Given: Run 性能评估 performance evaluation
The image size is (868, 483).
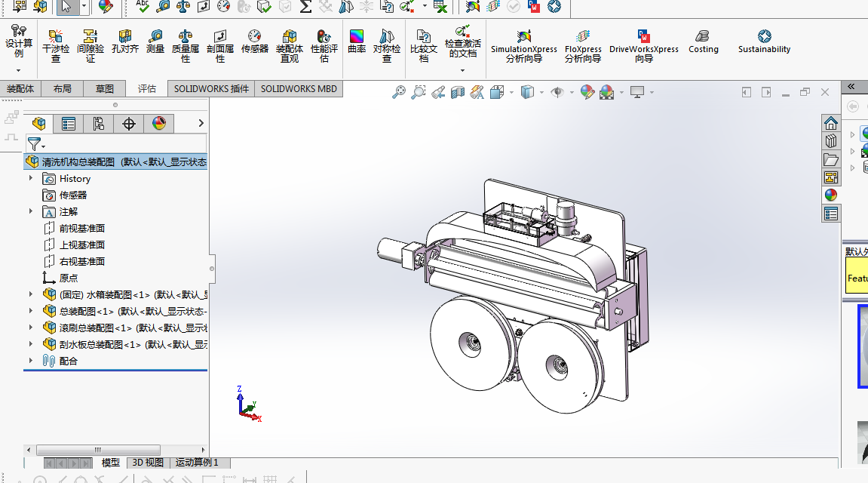Looking at the screenshot, I should pos(324,46).
